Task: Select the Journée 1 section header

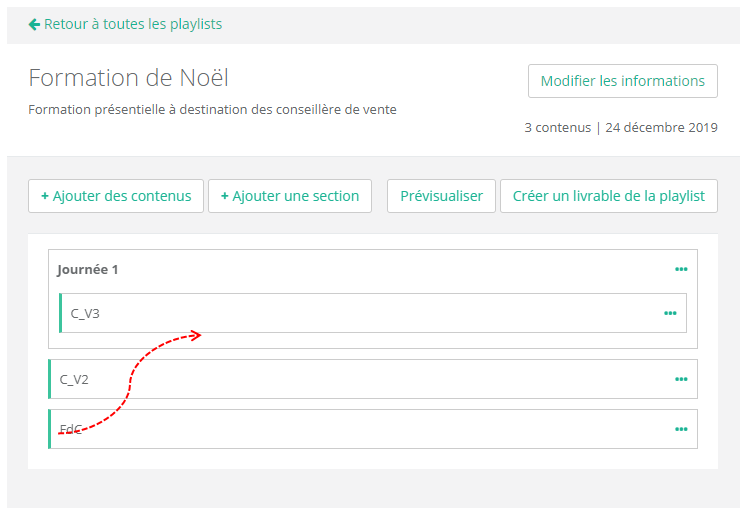Action: (x=88, y=270)
